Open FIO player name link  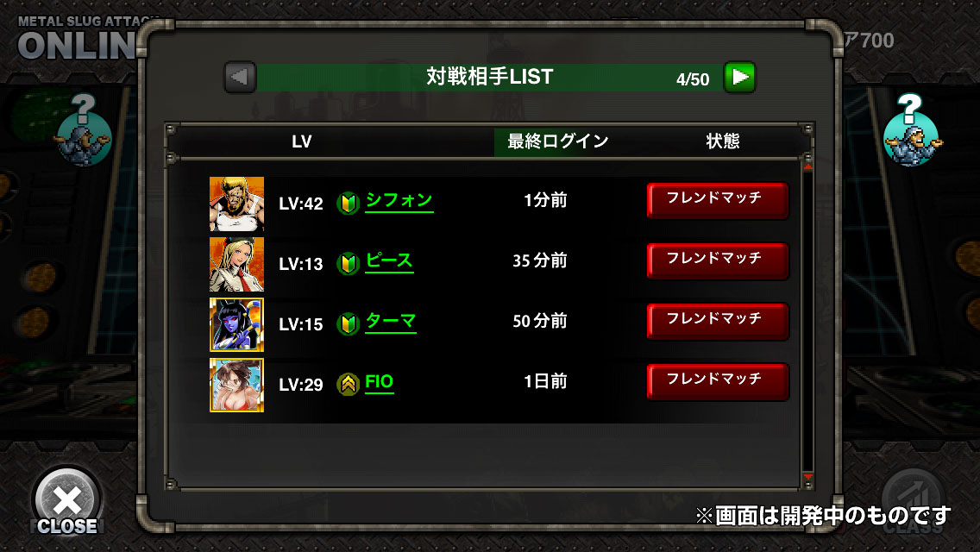tap(380, 383)
